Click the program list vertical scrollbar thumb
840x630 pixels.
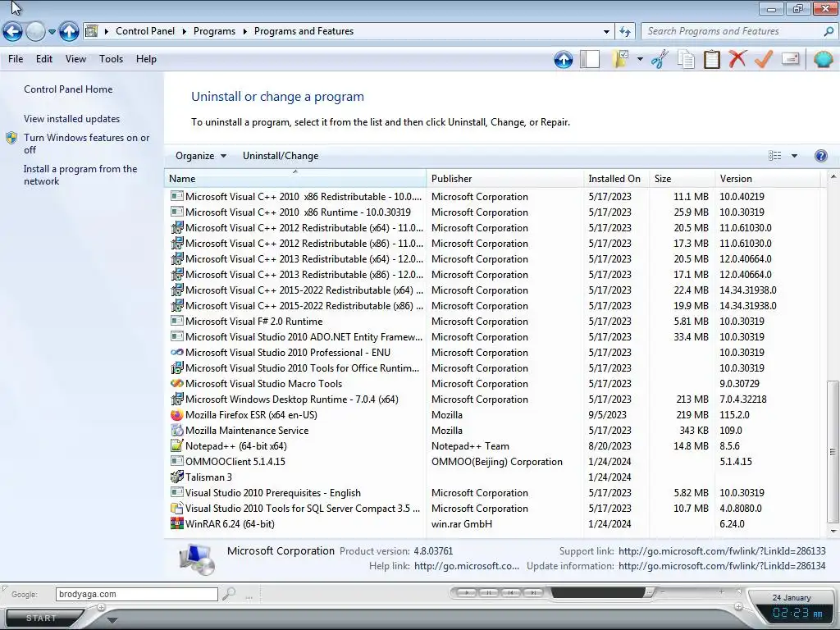833,451
